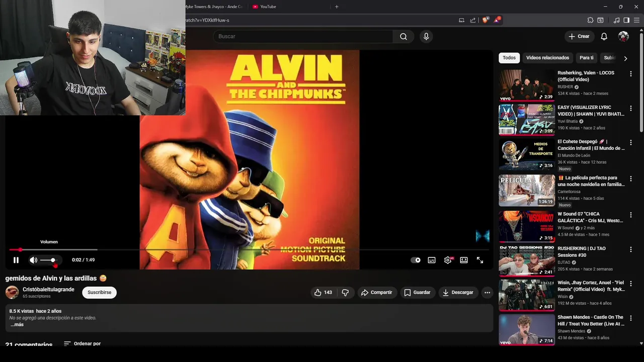Toggle the browser sidebar panel icon

[x=626, y=20]
